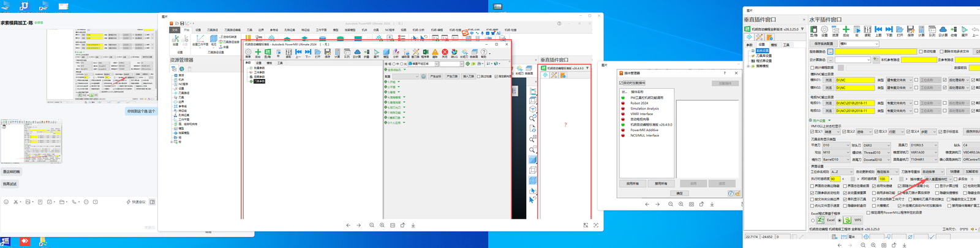Toggle 定义1 checkbox in PM状态栏显示
Viewport: 980px width, 248px height.
pos(812,132)
